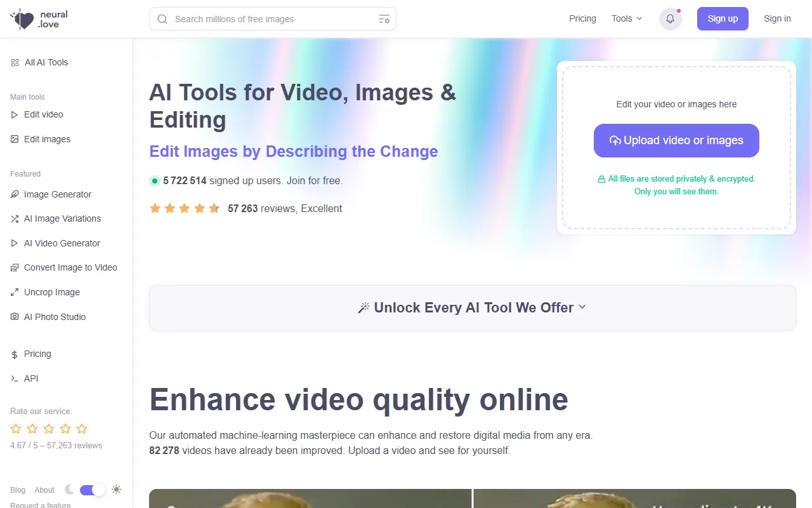
Task: Click Upload video or images button
Action: [x=676, y=140]
